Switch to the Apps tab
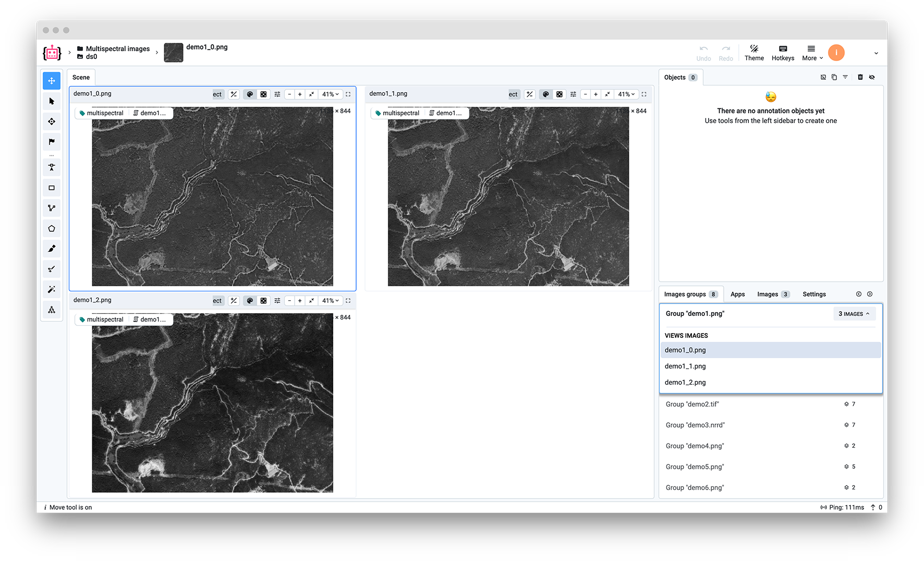924x565 pixels. (737, 294)
